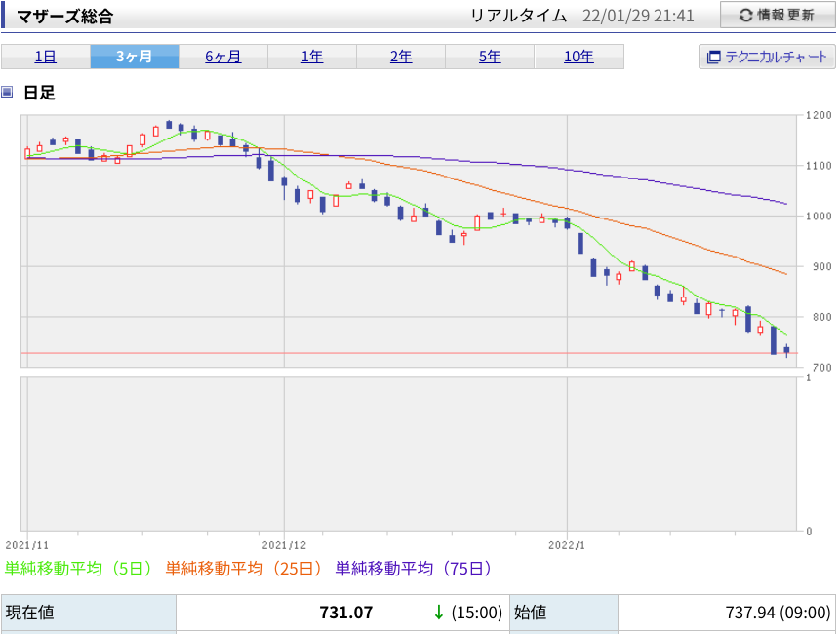Switch to the 6ヶ月 period tab
Viewport: 840px width, 634px height.
point(223,57)
